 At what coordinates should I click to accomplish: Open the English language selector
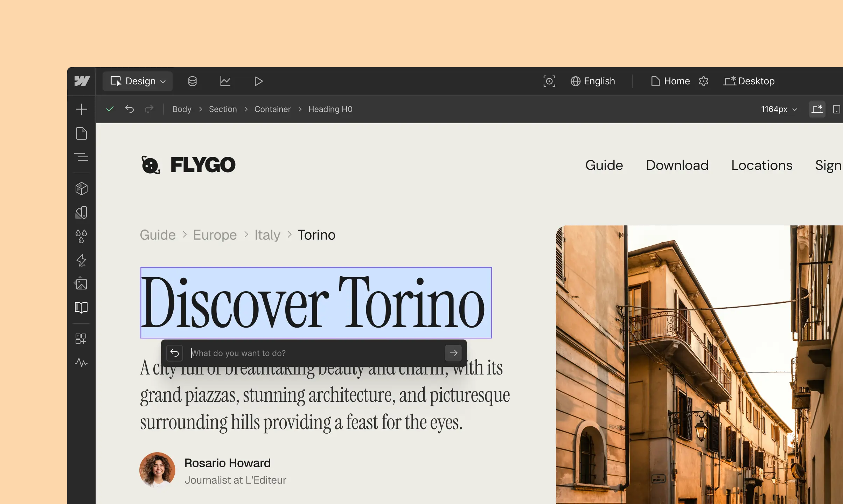coord(593,81)
